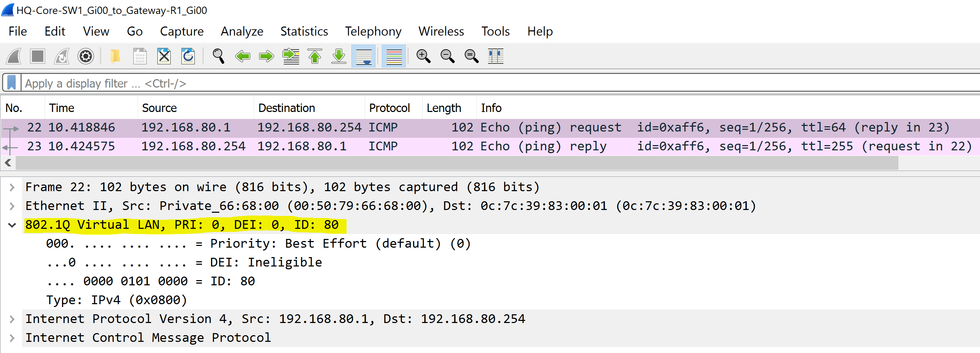Screen dimensions: 980x353
Task: Sort packets by Destination column header
Action: click(x=309, y=108)
